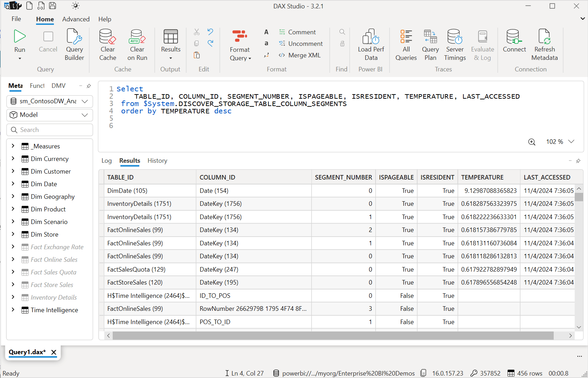Click the Connect database icon
588x378 pixels.
[514, 36]
